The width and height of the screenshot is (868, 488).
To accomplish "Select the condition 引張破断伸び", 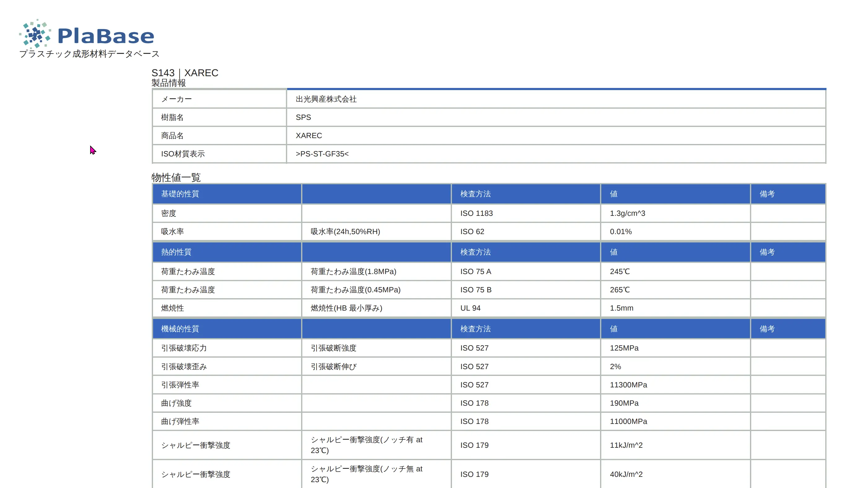I will tap(333, 366).
